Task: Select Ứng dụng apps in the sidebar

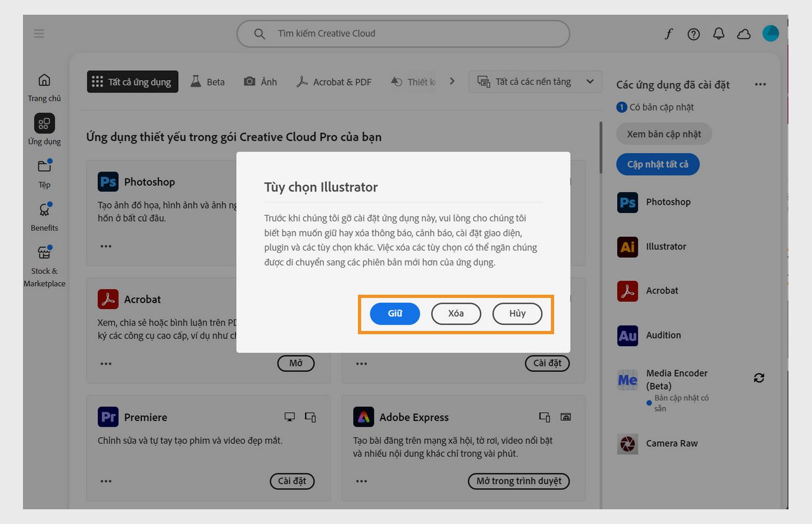Action: 44,130
